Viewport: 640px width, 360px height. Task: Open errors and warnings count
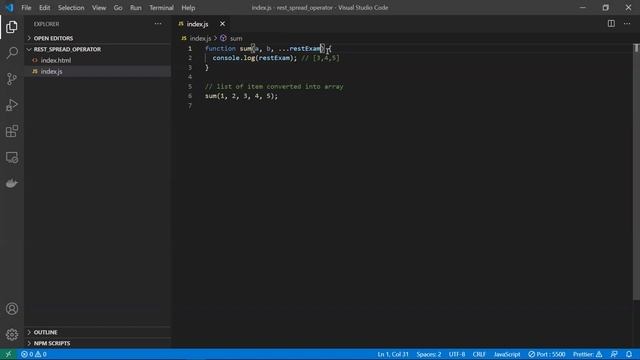pos(33,354)
